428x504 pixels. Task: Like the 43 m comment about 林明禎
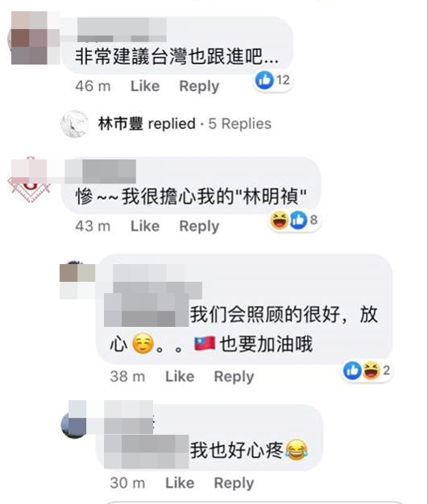pos(145,226)
